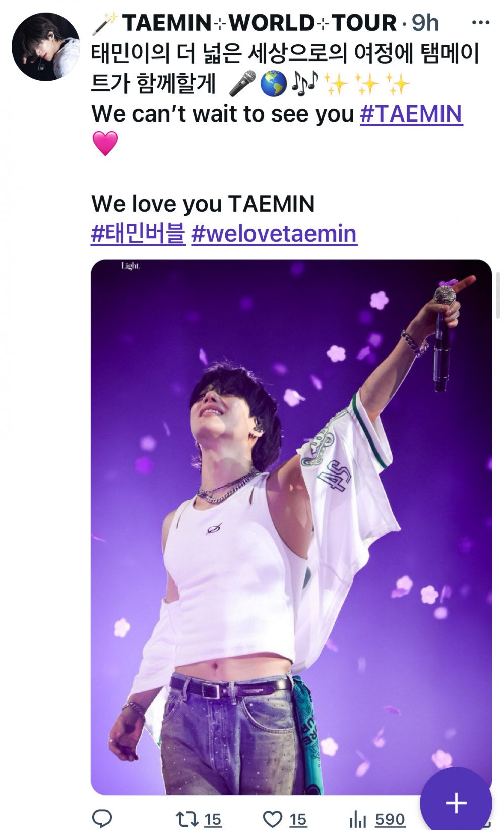Open the #TAEMIN hashtag

pyautogui.click(x=411, y=114)
